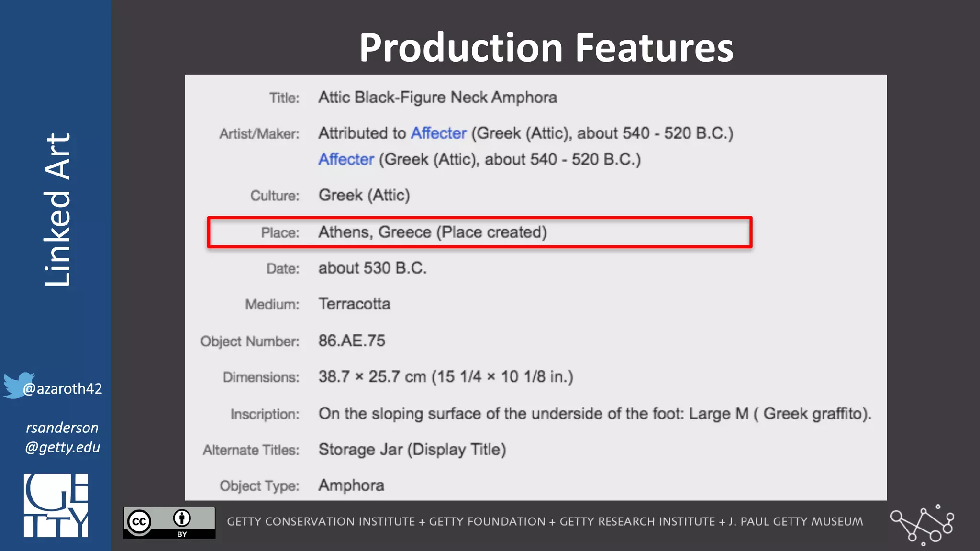Image resolution: width=980 pixels, height=551 pixels.
Task: Click the rsanderson@getty.edu email address
Action: [62, 437]
